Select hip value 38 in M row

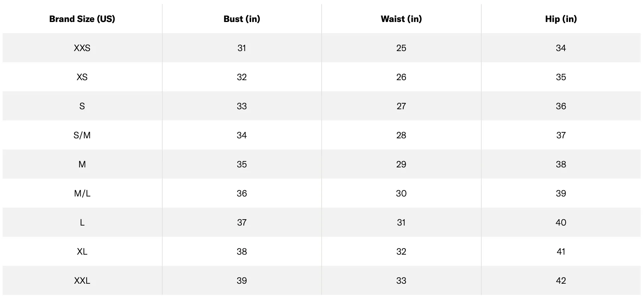(561, 164)
